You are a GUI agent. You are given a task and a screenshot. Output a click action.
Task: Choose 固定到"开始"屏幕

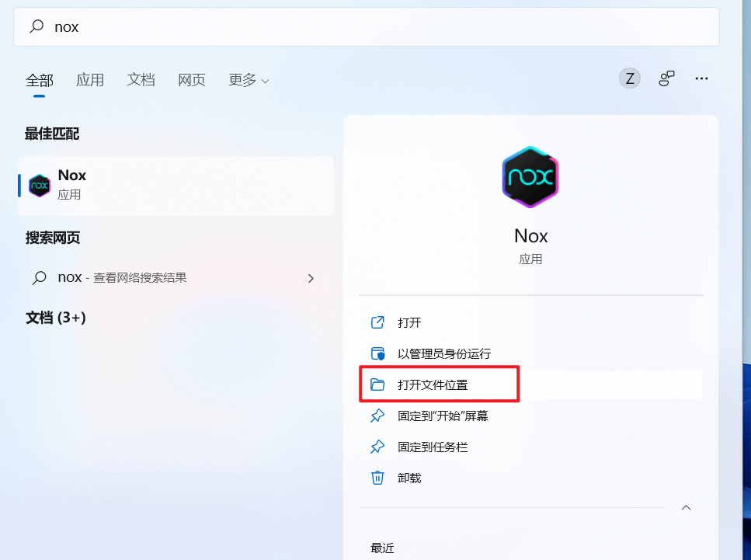pyautogui.click(x=530, y=416)
